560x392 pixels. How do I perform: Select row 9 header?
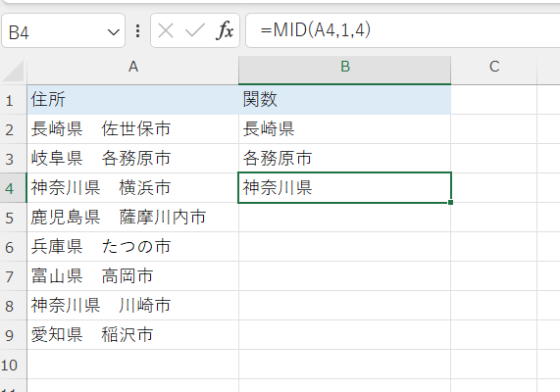click(x=13, y=335)
